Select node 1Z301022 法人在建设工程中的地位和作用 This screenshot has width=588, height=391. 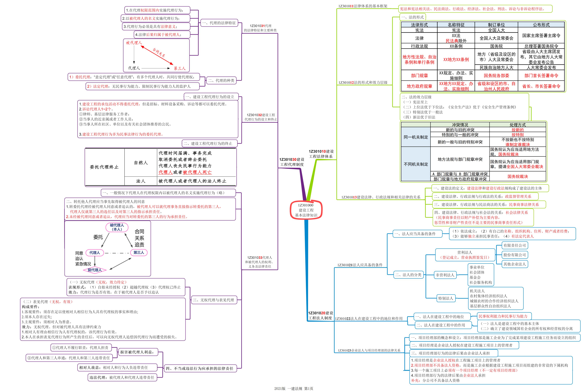coord(369,318)
